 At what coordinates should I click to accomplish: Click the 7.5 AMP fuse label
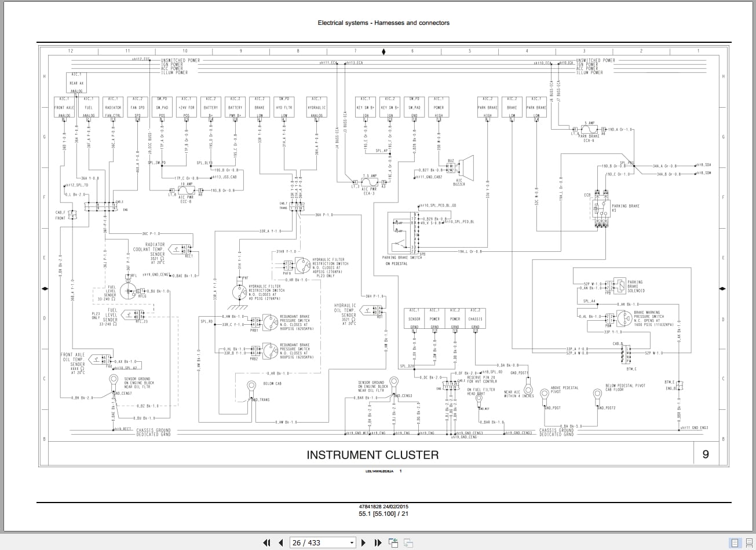click(x=369, y=175)
